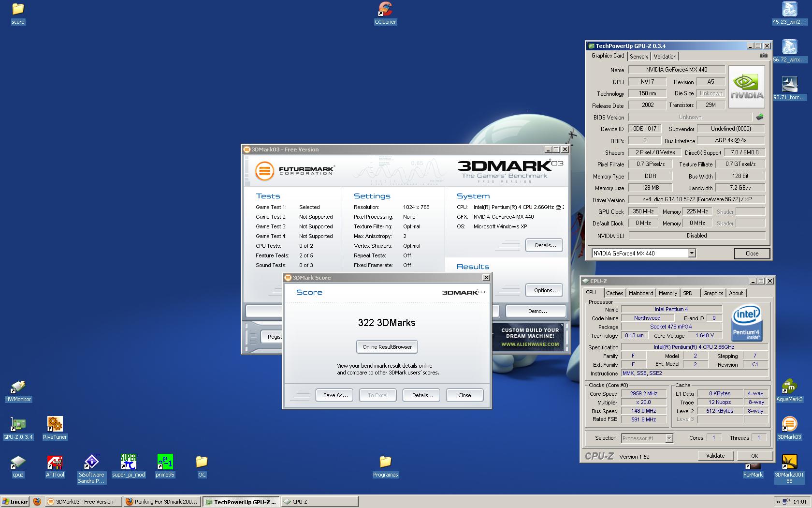The height and width of the screenshot is (508, 812).
Task: Click OK button in CPU-Z
Action: point(754,456)
